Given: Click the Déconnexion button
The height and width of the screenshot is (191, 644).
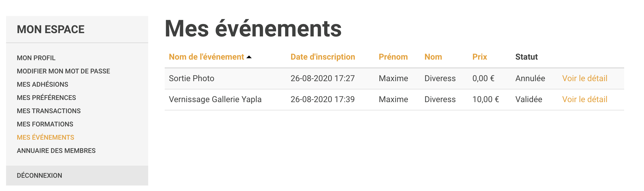Looking at the screenshot, I should [39, 176].
